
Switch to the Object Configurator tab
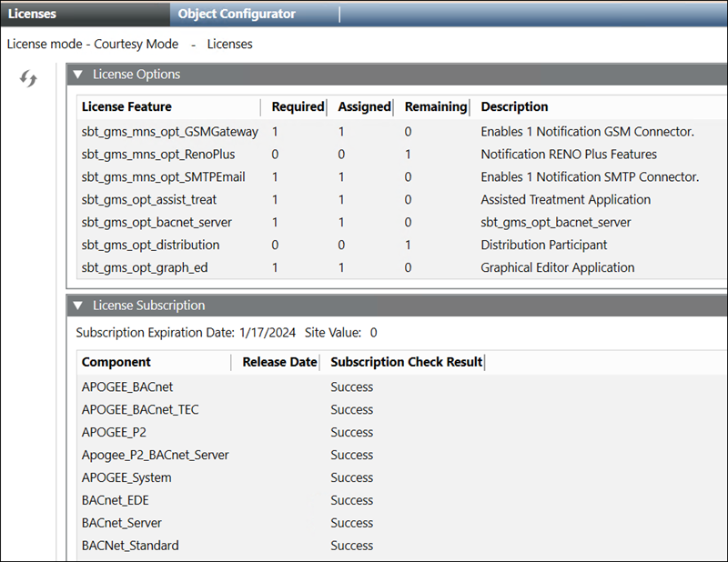[x=237, y=14]
